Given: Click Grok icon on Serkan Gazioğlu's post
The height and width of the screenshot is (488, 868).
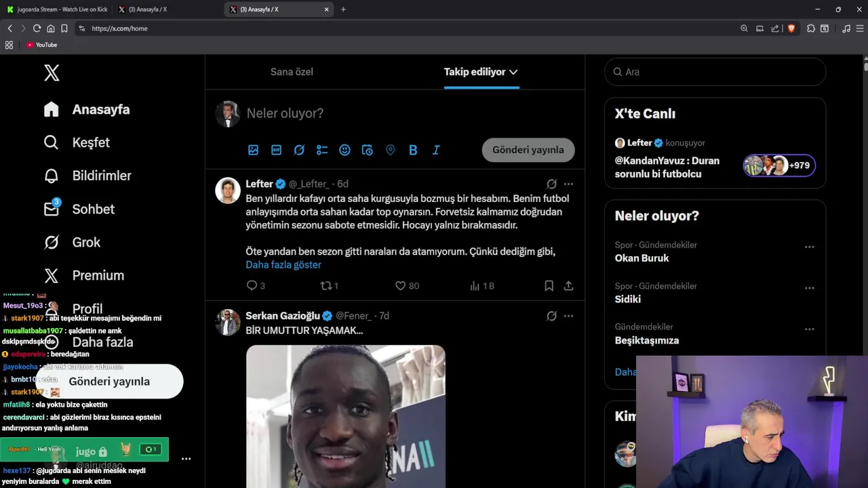Looking at the screenshot, I should [x=551, y=316].
